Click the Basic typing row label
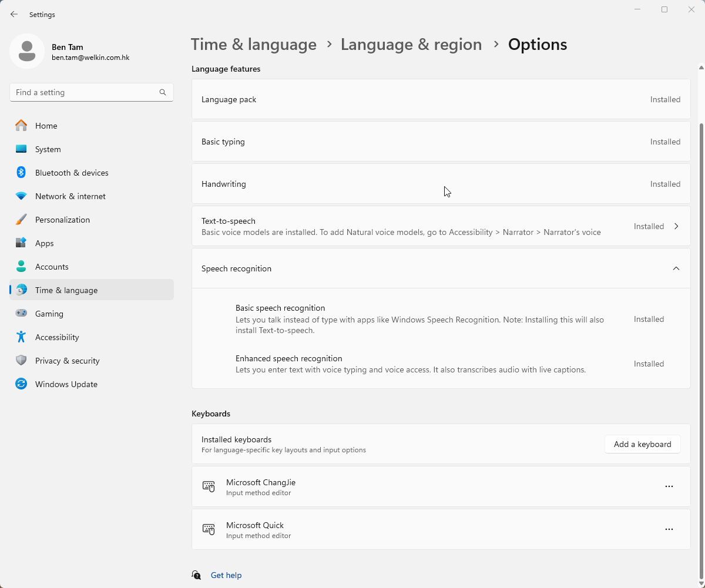This screenshot has width=705, height=588. click(x=223, y=142)
